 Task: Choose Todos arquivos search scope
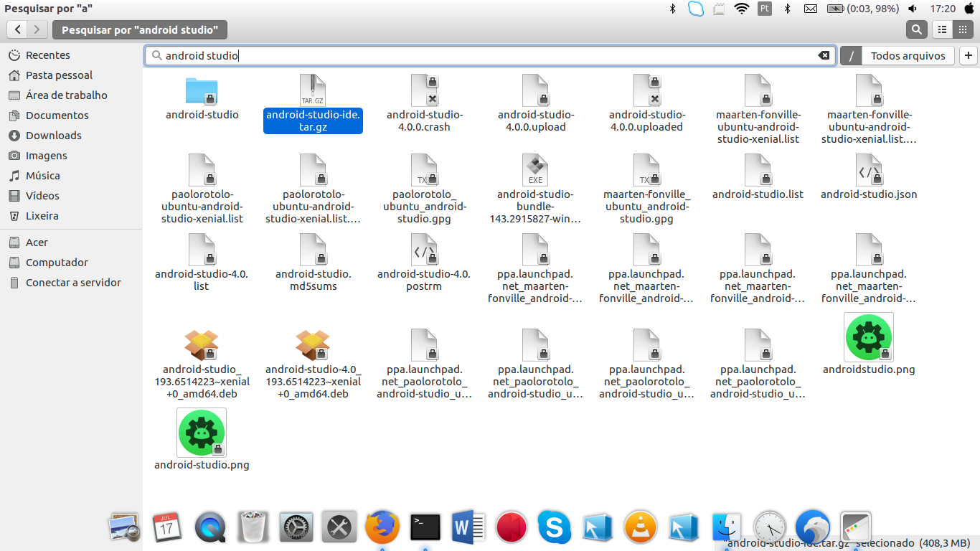click(x=908, y=55)
